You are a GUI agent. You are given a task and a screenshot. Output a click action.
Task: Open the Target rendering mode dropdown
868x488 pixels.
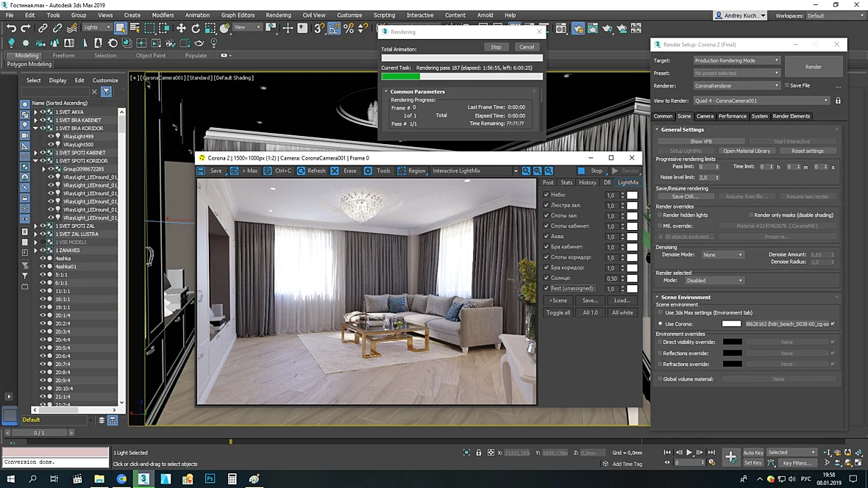(x=736, y=60)
